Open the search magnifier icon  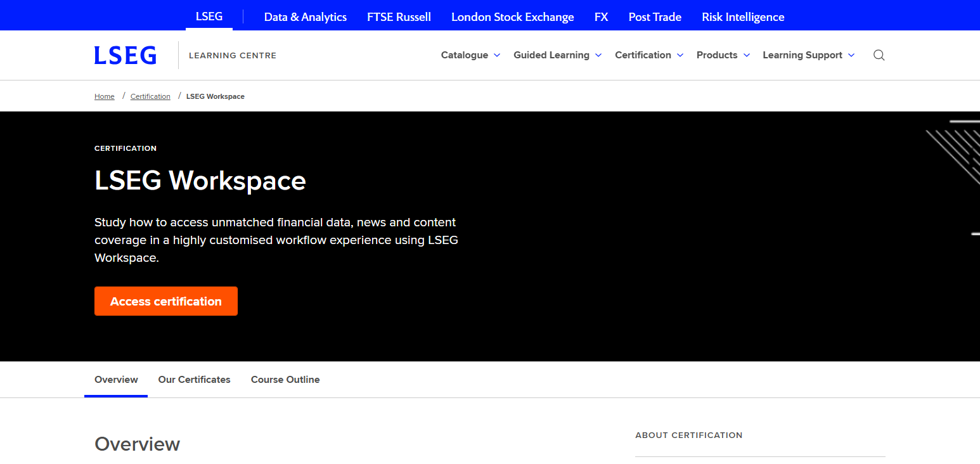[879, 55]
